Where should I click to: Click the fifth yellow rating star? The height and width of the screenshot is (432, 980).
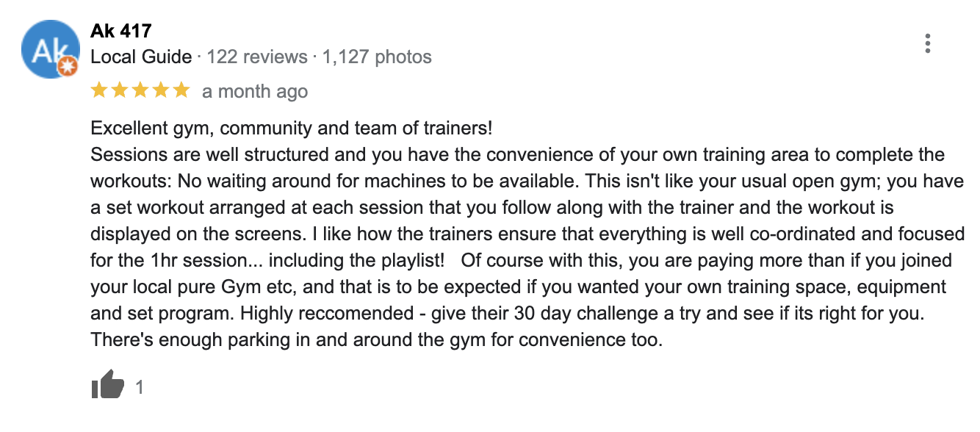pos(181,91)
